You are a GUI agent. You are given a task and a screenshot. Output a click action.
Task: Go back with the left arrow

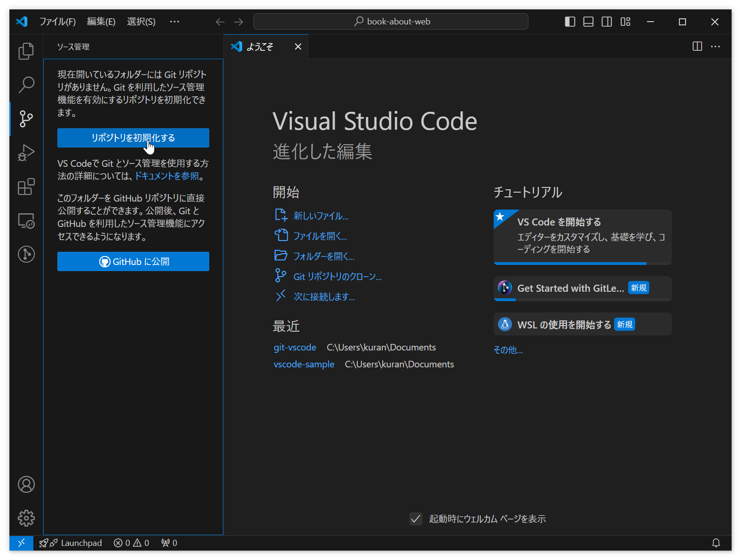pos(220,22)
